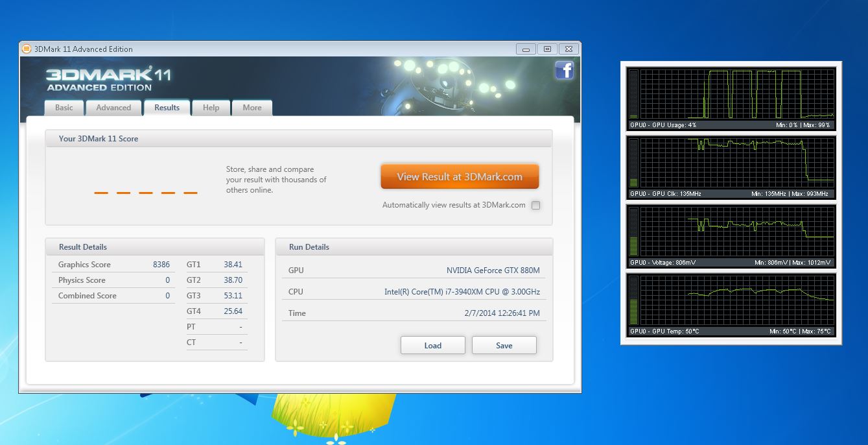Click the Min: 50°C | Max: 75°C readout
Image resolution: width=868 pixels, height=445 pixels.
coord(801,331)
